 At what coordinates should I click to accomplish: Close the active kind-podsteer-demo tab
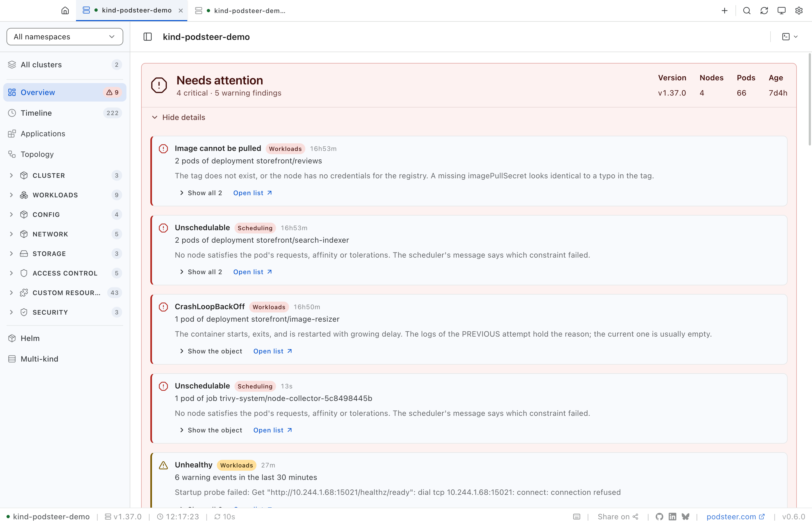180,11
